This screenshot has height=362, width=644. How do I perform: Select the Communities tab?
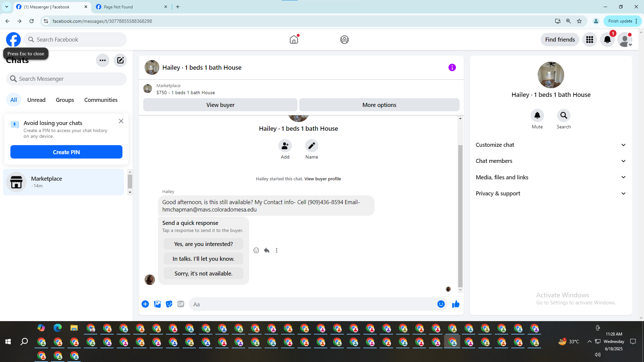click(x=101, y=100)
